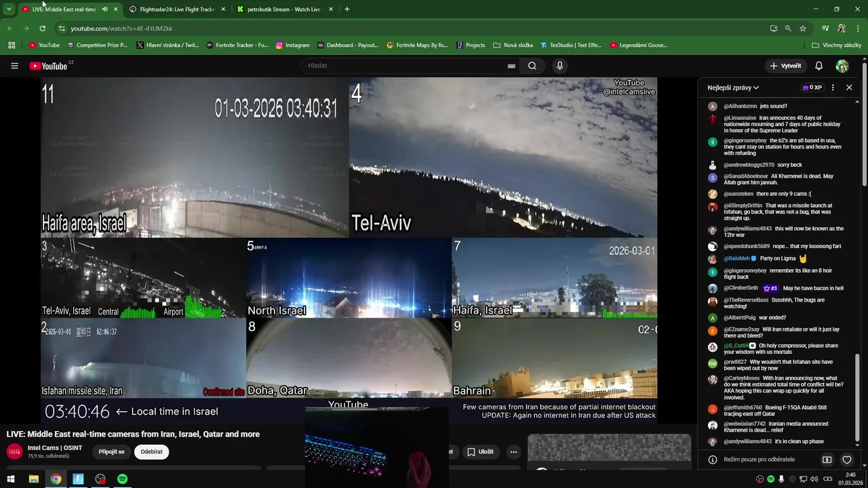868x488 pixels.
Task: Open the Projects bookmark
Action: pyautogui.click(x=471, y=45)
